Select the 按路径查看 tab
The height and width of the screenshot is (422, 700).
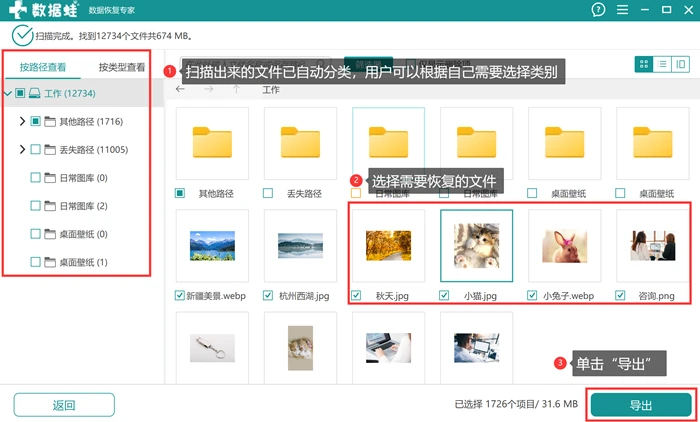[43, 67]
